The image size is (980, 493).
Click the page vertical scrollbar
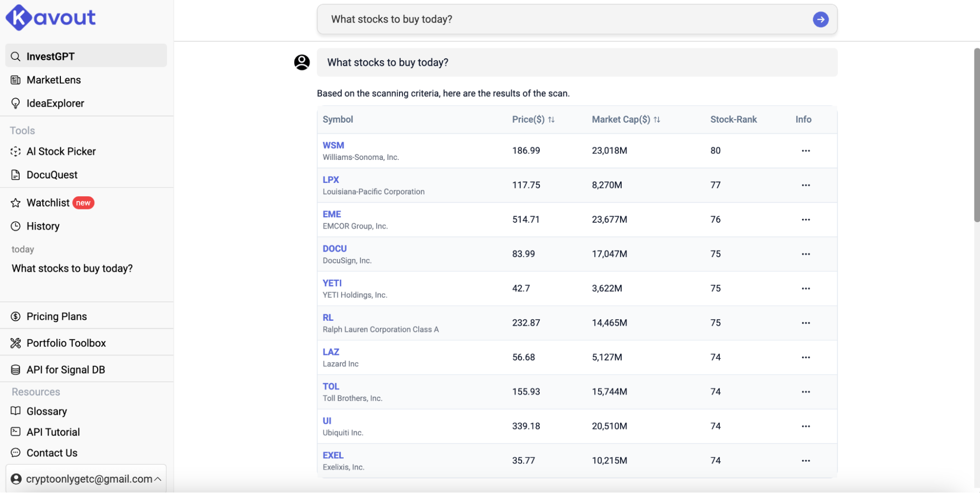pyautogui.click(x=977, y=135)
